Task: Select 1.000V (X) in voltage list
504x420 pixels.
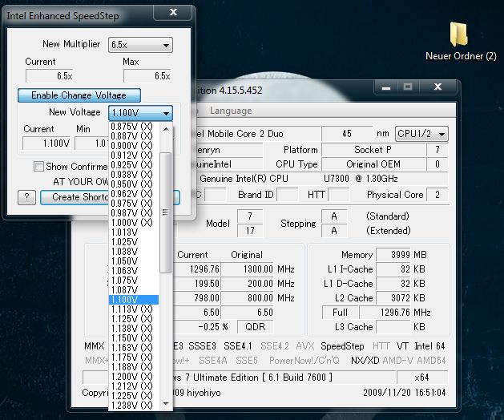Action: coord(134,223)
